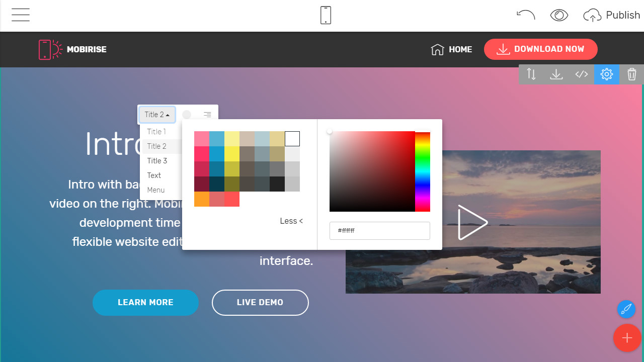The width and height of the screenshot is (644, 362).
Task: Move block using up-down arrows icon
Action: [x=531, y=74]
